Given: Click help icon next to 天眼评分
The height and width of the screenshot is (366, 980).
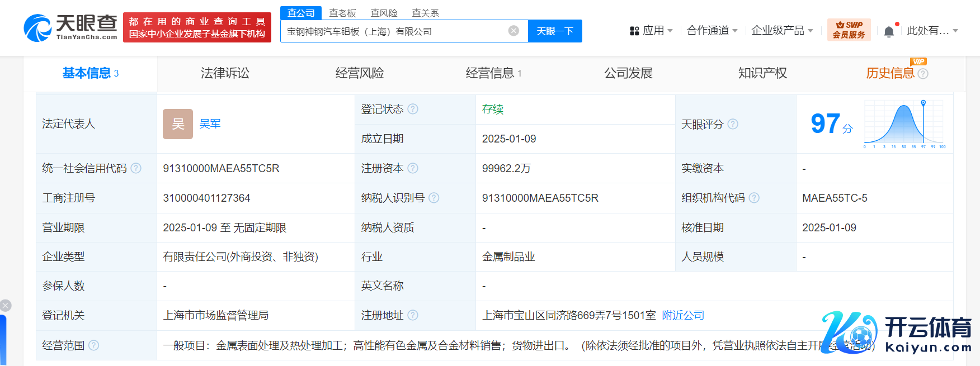Looking at the screenshot, I should tap(733, 124).
